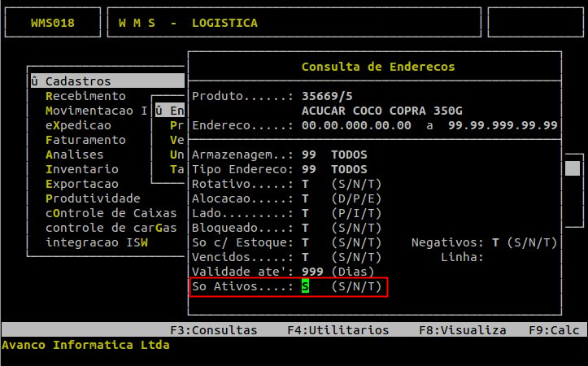Click the highlighted So Ativos value S

pyautogui.click(x=305, y=287)
